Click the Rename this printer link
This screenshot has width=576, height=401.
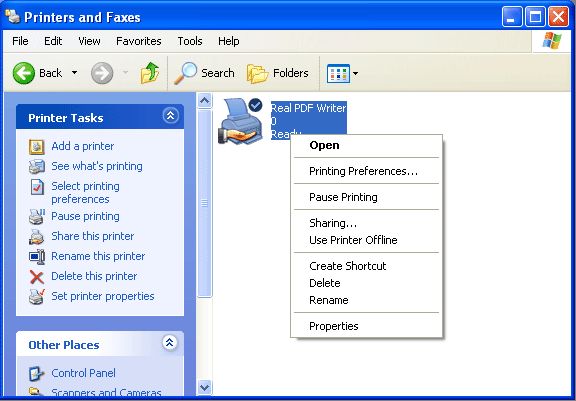[98, 256]
